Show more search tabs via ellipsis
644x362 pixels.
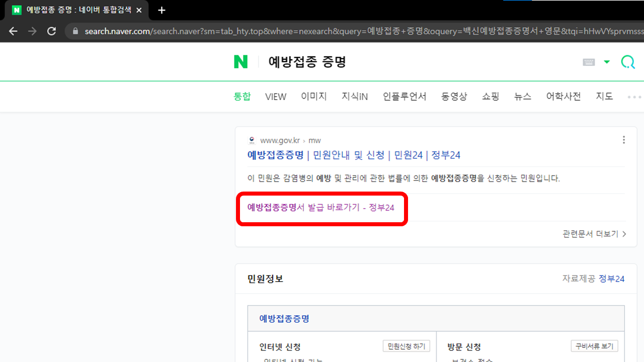pos(634,97)
